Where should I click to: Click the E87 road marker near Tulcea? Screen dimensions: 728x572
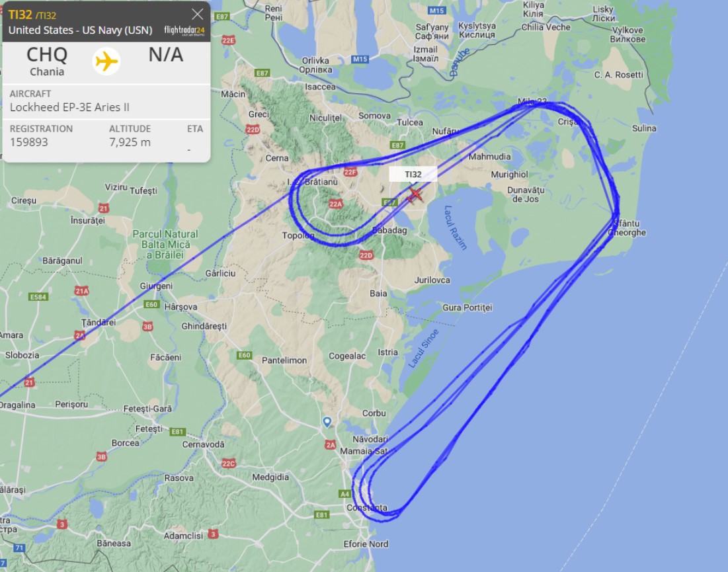coord(397,145)
